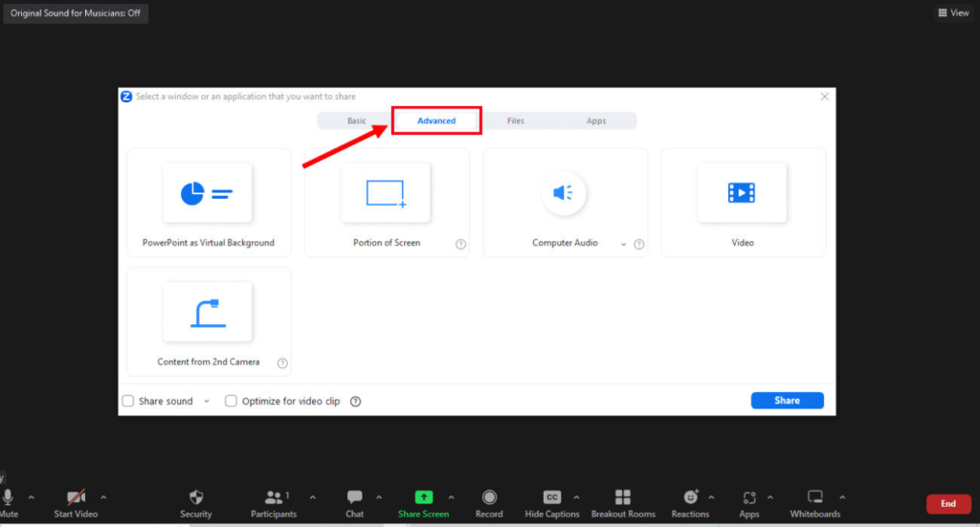The width and height of the screenshot is (980, 527).
Task: Click the green Share Screen icon
Action: pos(424,497)
